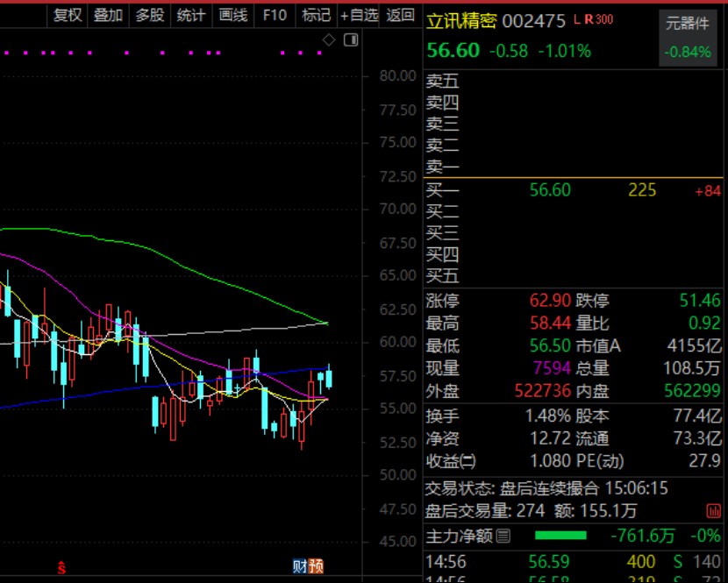Click the 55.00 price axis label
The height and width of the screenshot is (583, 728).
click(398, 409)
